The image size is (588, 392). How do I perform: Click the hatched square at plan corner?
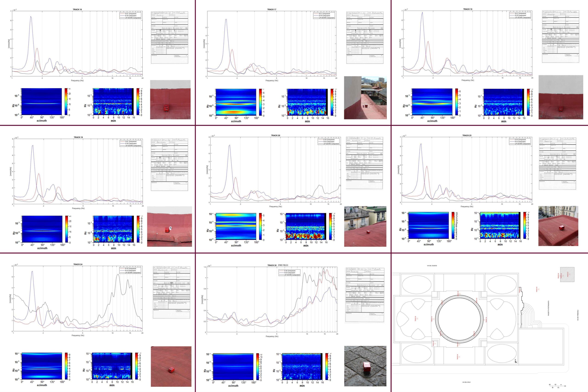click(567, 274)
